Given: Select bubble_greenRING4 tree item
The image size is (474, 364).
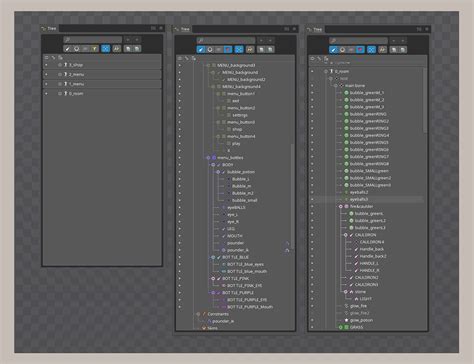Looking at the screenshot, I should click(369, 135).
